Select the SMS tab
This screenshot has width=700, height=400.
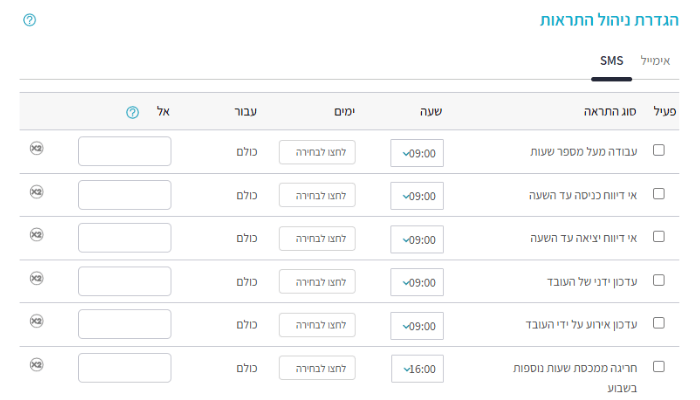coord(611,61)
